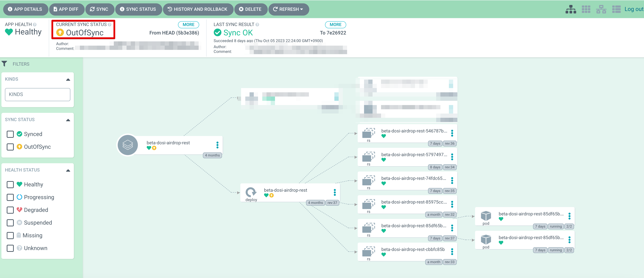The width and height of the screenshot is (644, 278).
Task: Select the beta-dosi-airdrop-rest-cbbfc85b node name
Action: click(x=413, y=249)
